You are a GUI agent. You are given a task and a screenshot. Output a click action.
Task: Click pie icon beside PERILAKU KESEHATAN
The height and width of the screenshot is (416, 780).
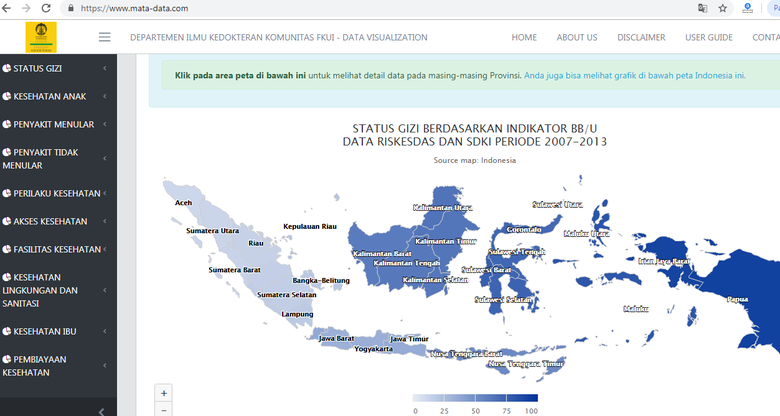pos(6,193)
